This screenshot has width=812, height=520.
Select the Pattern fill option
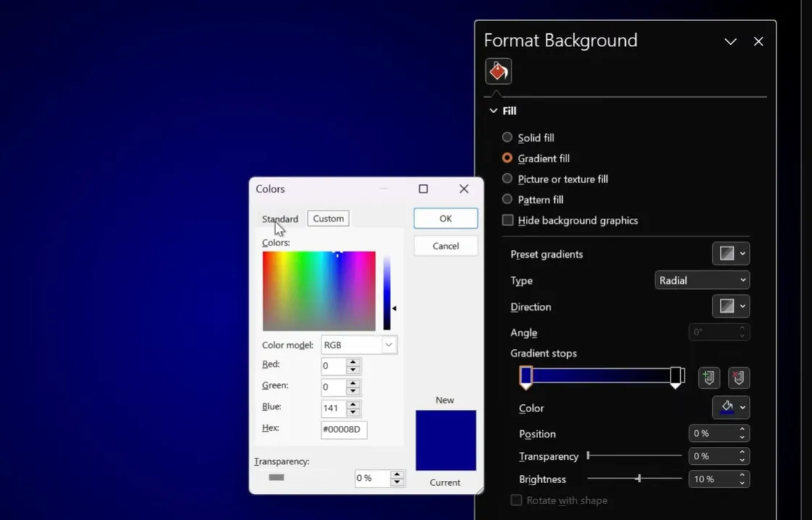[507, 199]
